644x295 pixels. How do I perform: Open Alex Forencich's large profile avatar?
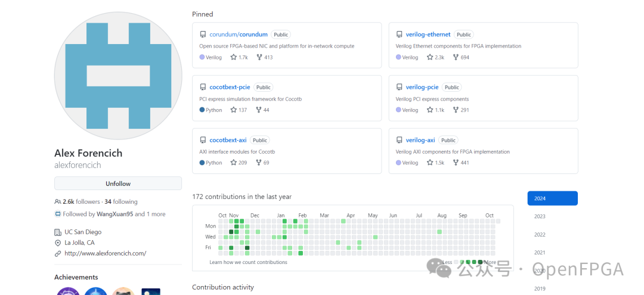(x=118, y=76)
